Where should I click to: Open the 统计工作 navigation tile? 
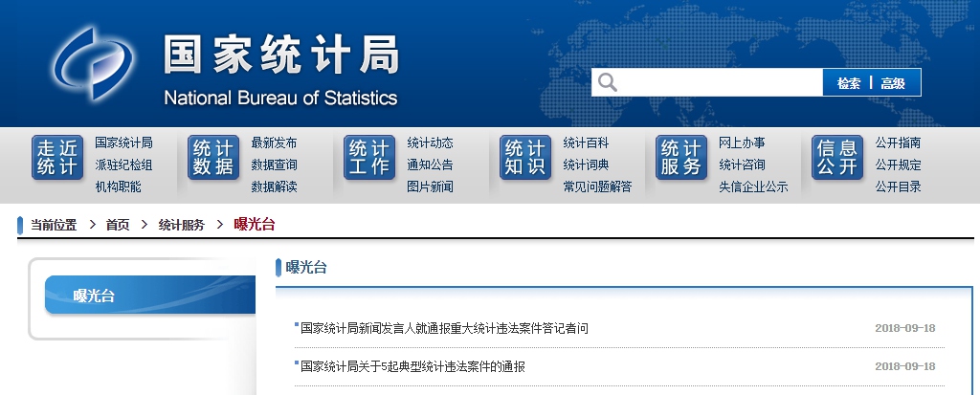pyautogui.click(x=369, y=158)
